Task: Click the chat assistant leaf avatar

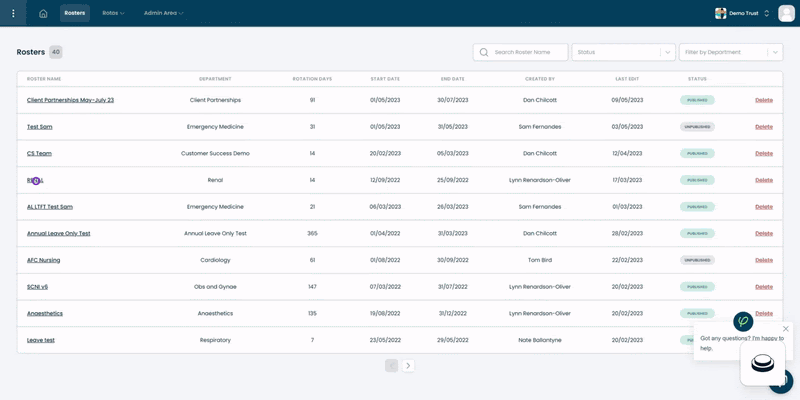Action: point(743,322)
